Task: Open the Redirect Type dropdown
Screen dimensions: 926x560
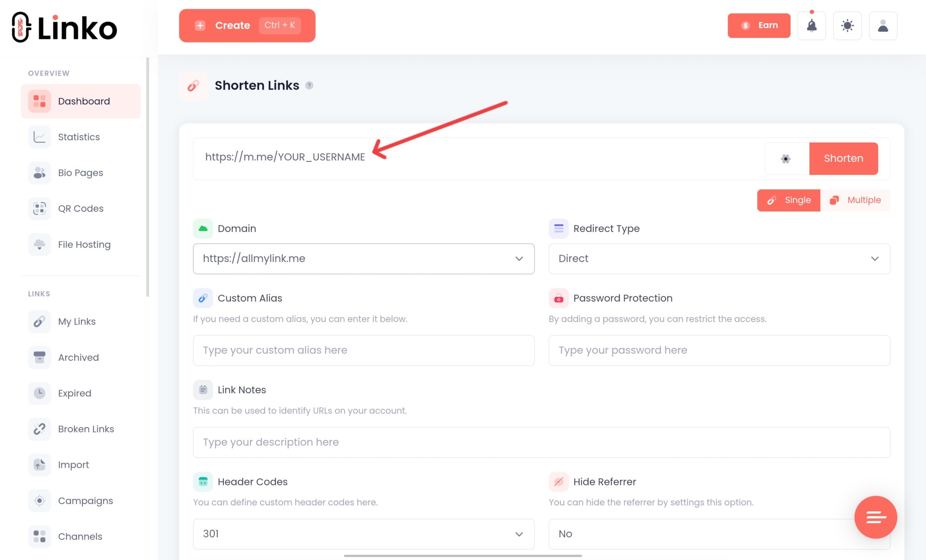Action: click(719, 259)
